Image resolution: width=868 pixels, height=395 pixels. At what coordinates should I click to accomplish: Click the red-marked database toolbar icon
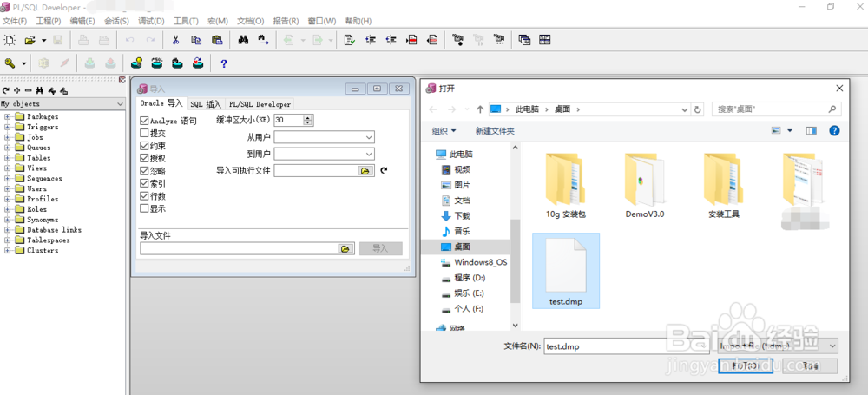(198, 63)
